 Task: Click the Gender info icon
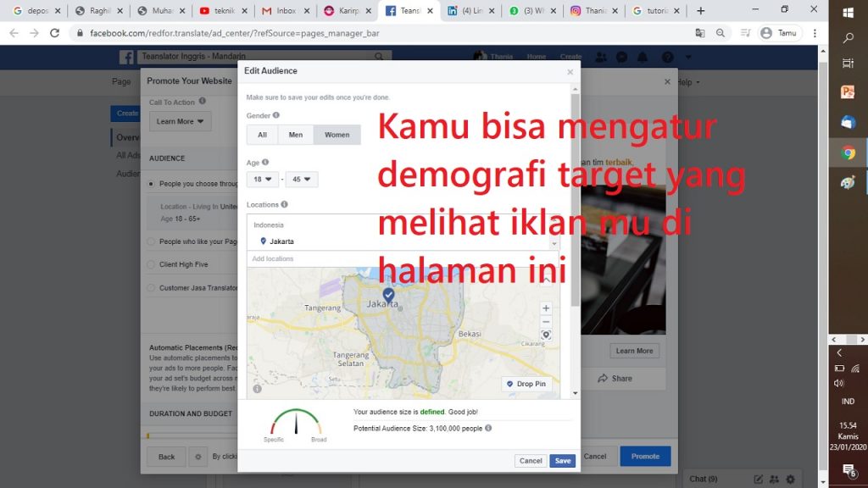click(x=276, y=115)
